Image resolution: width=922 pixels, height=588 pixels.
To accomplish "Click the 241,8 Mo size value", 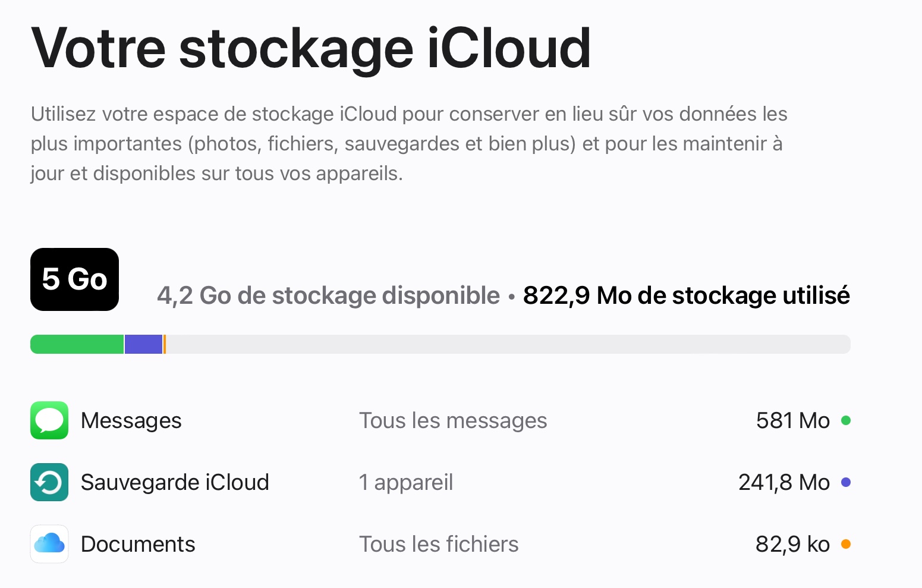I will (783, 482).
